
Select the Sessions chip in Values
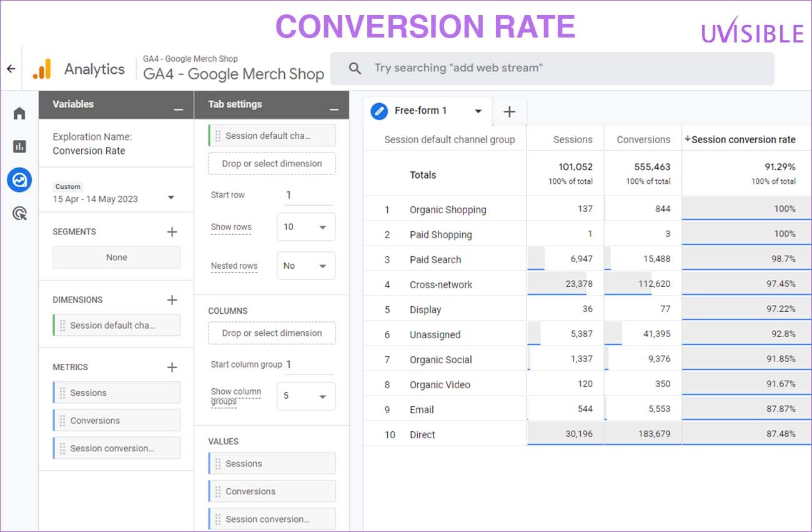coord(272,464)
